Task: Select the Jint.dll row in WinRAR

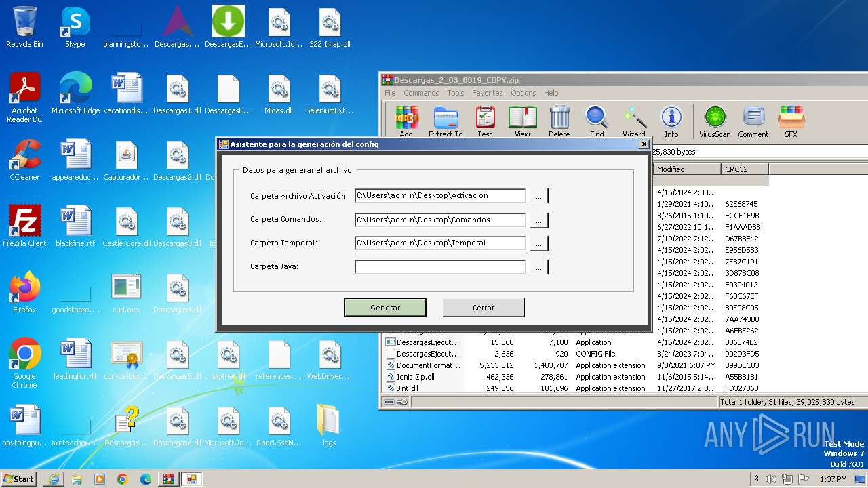Action: click(576, 388)
